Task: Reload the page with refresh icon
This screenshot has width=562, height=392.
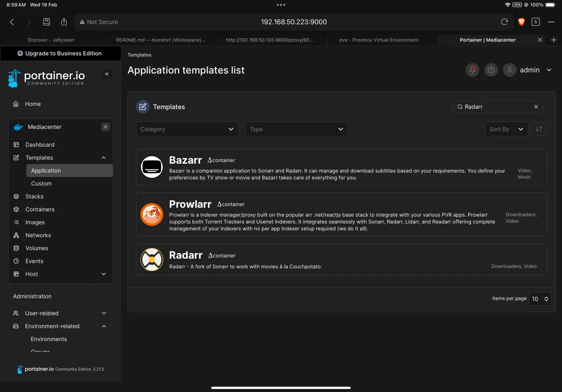Action: (504, 22)
